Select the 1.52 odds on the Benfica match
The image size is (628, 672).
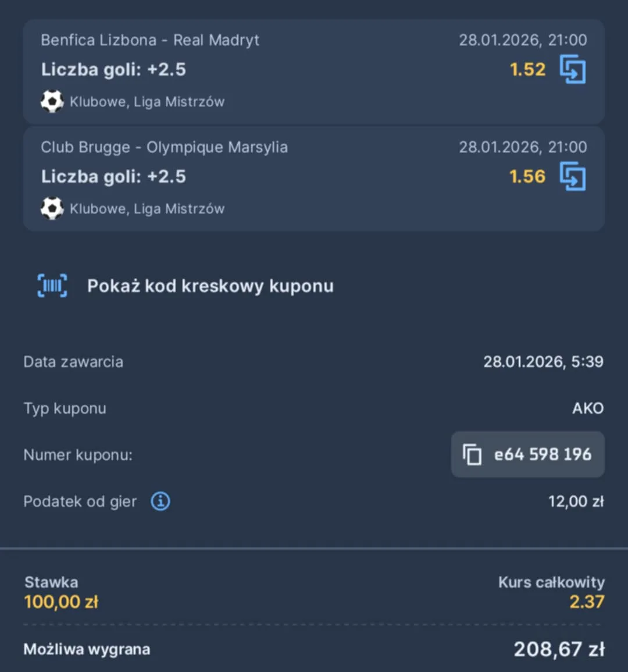[x=527, y=69]
